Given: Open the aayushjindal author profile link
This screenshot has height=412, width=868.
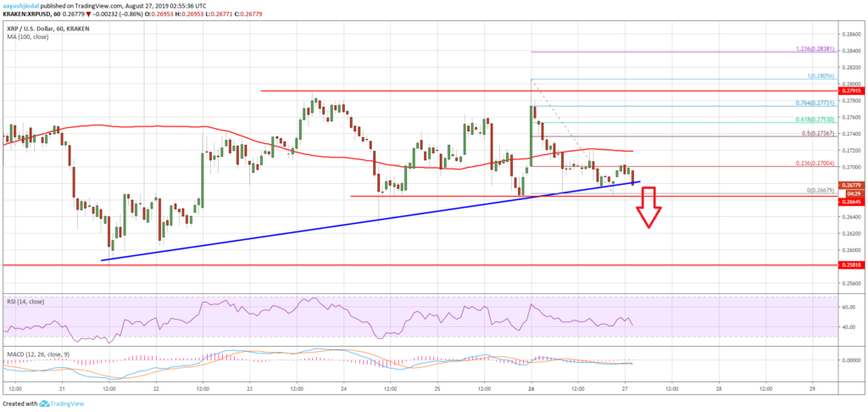Looking at the screenshot, I should 21,4.
